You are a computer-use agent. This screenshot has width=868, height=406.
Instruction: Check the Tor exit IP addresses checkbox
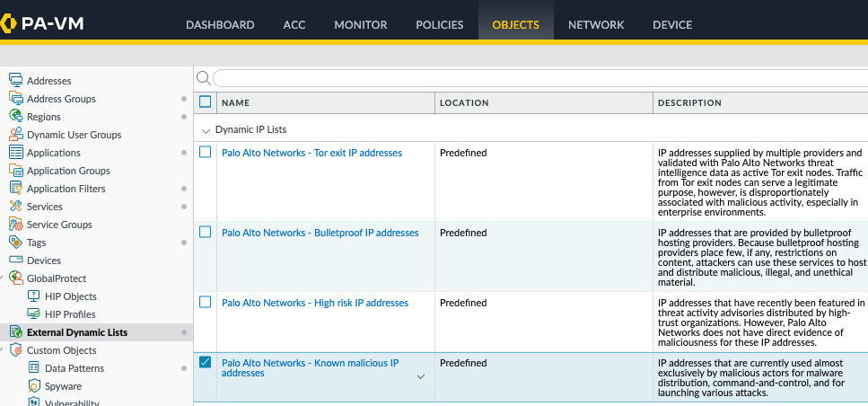pos(206,153)
